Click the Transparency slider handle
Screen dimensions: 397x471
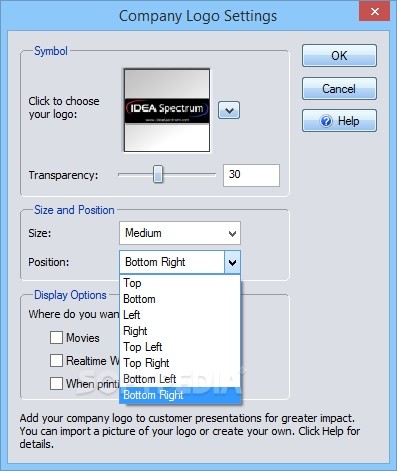point(158,174)
